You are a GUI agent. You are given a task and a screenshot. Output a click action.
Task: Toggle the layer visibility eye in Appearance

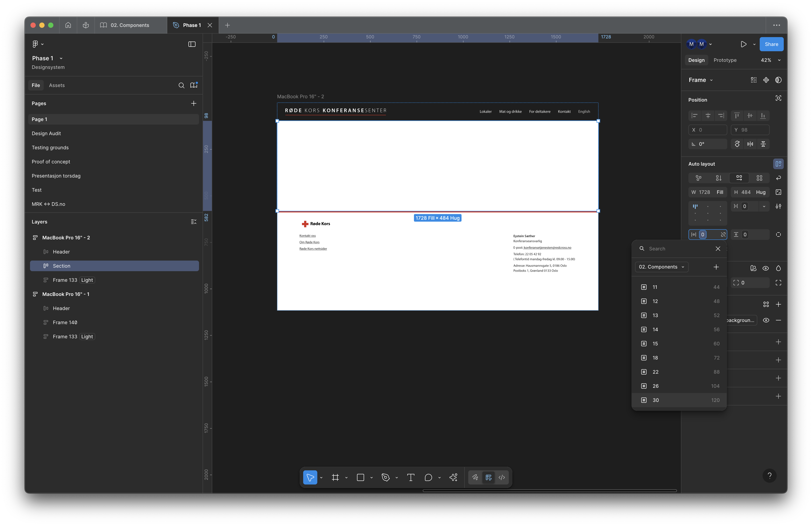pos(766,268)
